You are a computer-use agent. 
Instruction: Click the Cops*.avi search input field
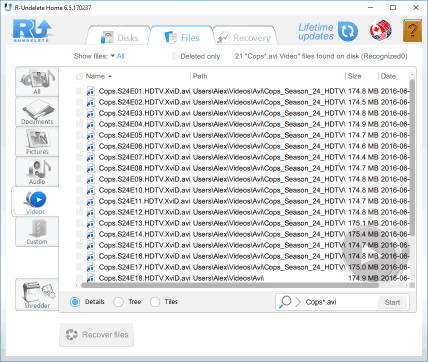[340, 302]
